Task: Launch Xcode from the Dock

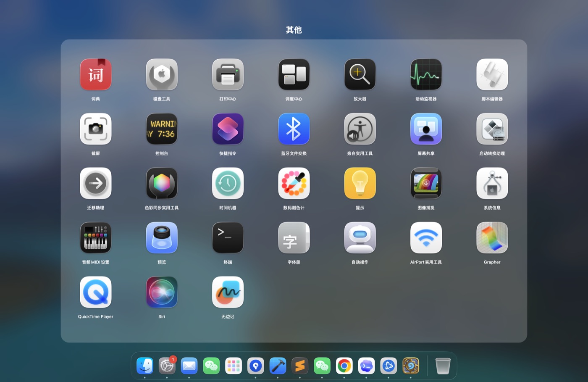Action: pos(278,366)
